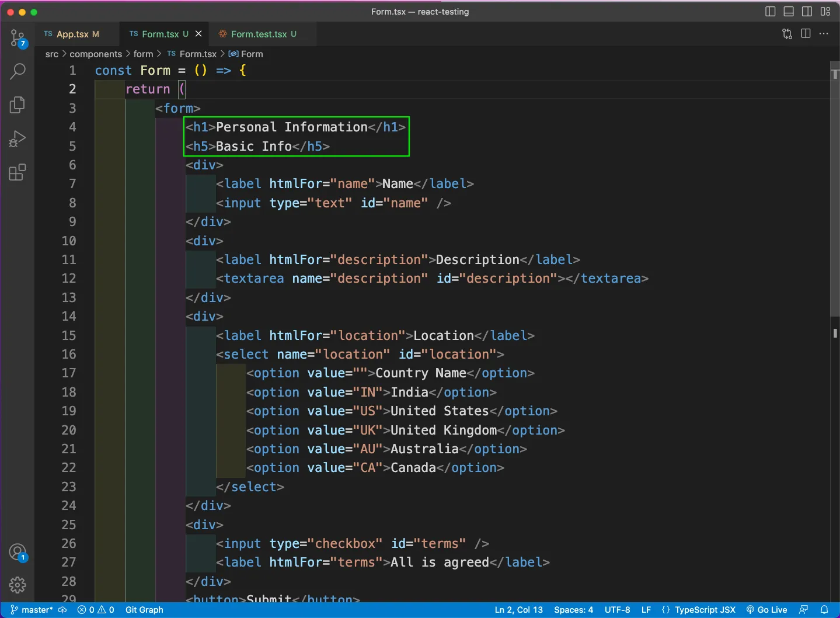Click the Open Changes compare icon
The width and height of the screenshot is (840, 618).
pos(787,34)
